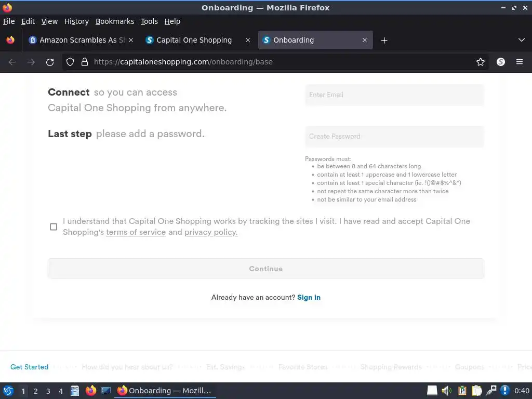Launch Firefox from the taskbar launcher
This screenshot has height=399, width=532.
(x=90, y=391)
